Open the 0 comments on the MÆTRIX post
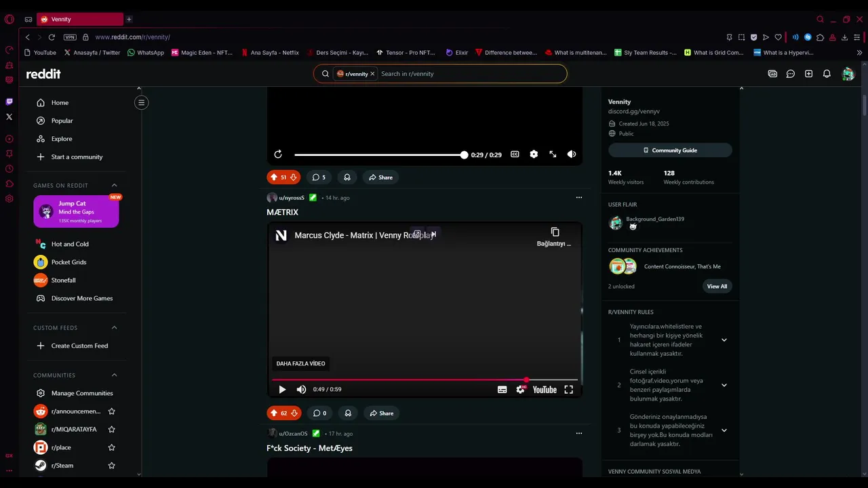The image size is (868, 488). pyautogui.click(x=319, y=413)
